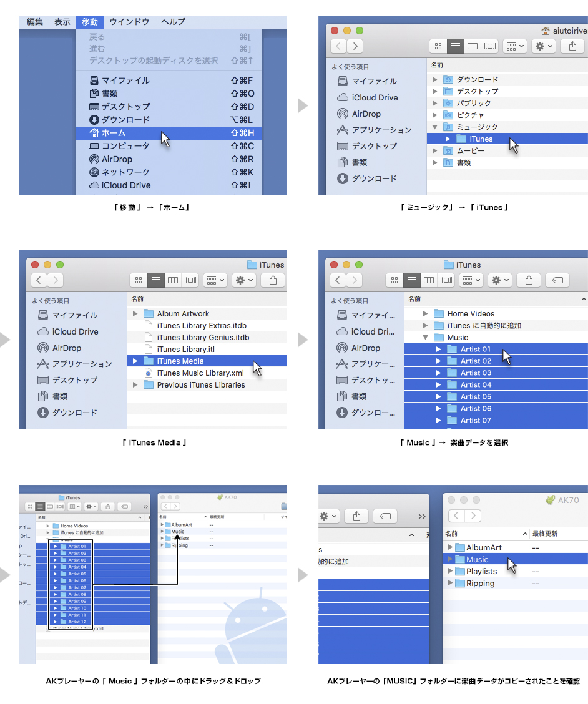
Task: Open action gear menu in aiutoirive window
Action: pyautogui.click(x=544, y=46)
